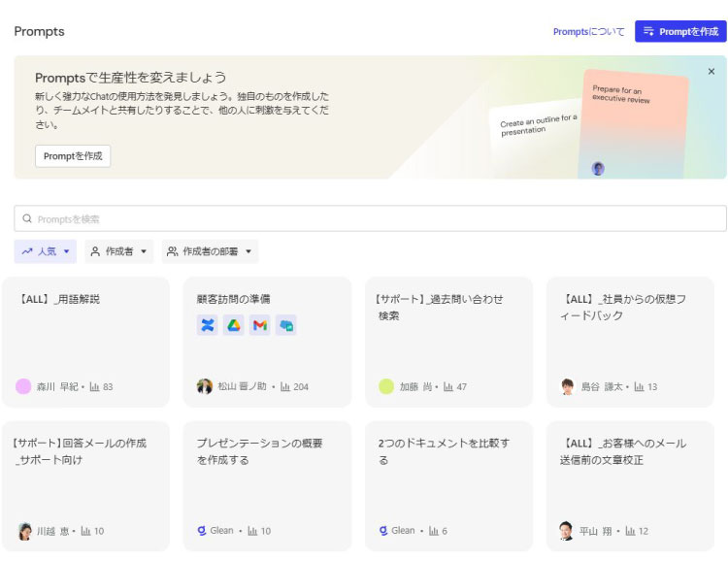The image size is (728, 561).
Task: Click author name '松山 晋ノ助'
Action: (x=243, y=386)
